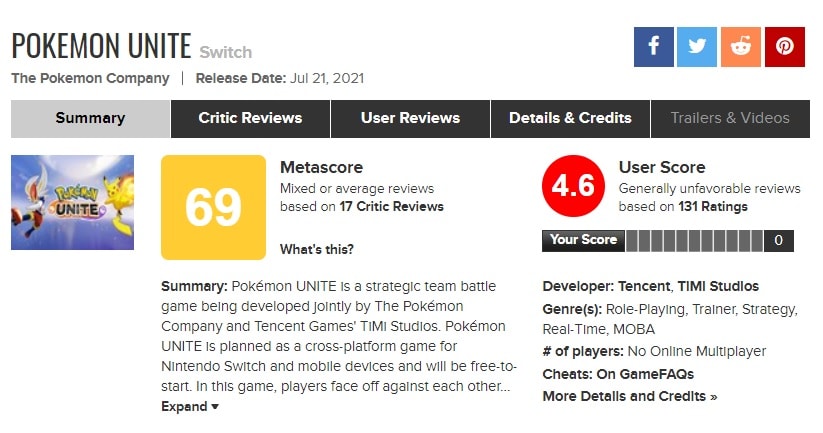Expand the game summary text
Viewport: 823px width, 433px height.
190,407
